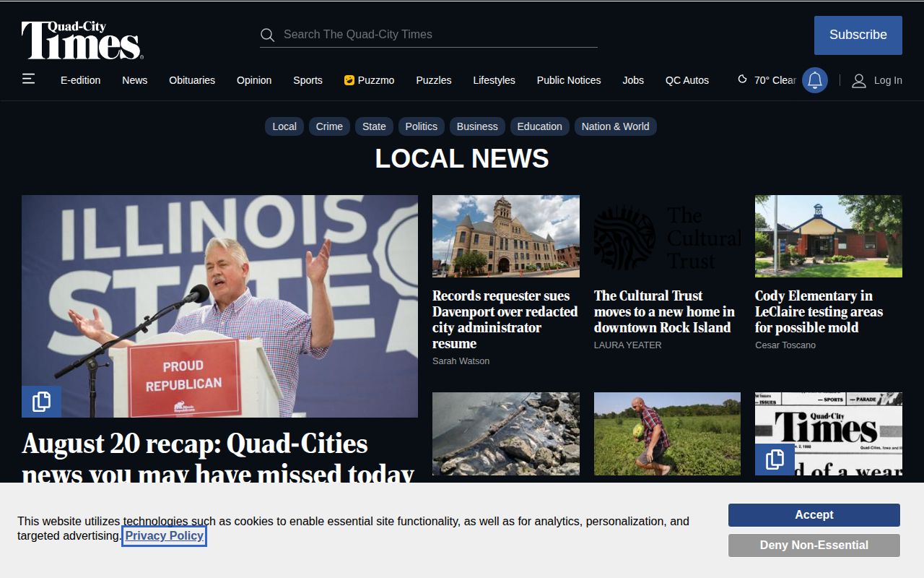Select the Local category pill

(x=284, y=126)
